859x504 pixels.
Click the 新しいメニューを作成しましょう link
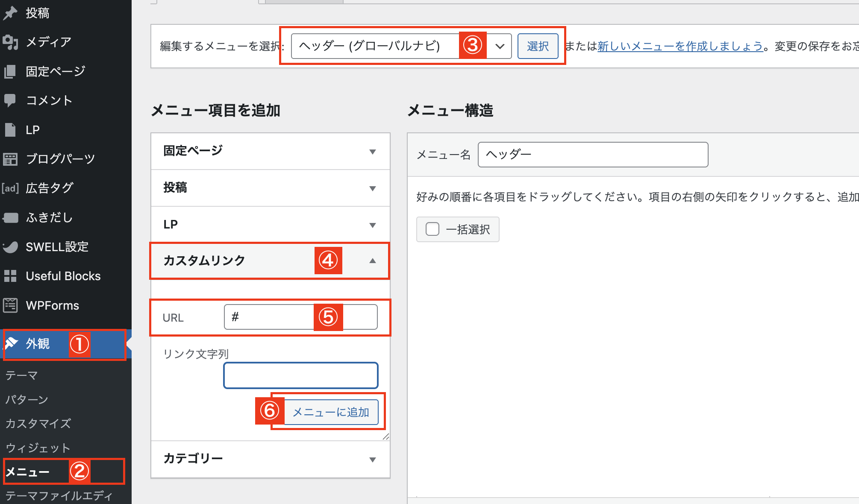[x=680, y=46]
